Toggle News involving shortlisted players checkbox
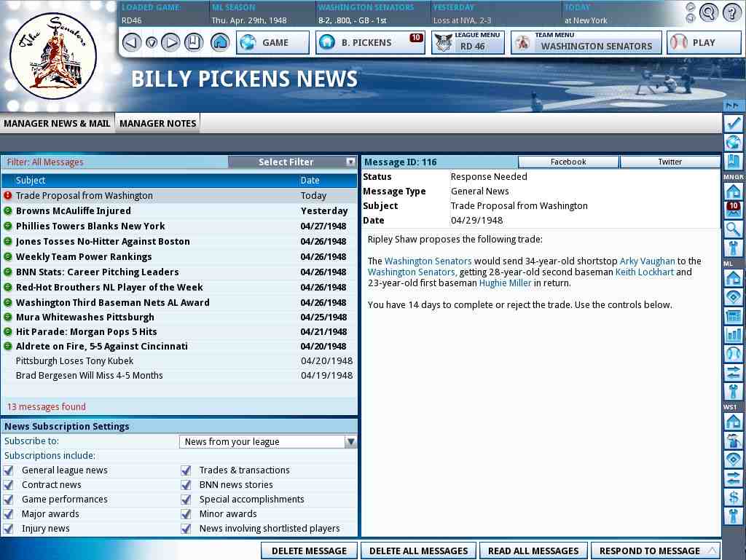 tap(186, 529)
